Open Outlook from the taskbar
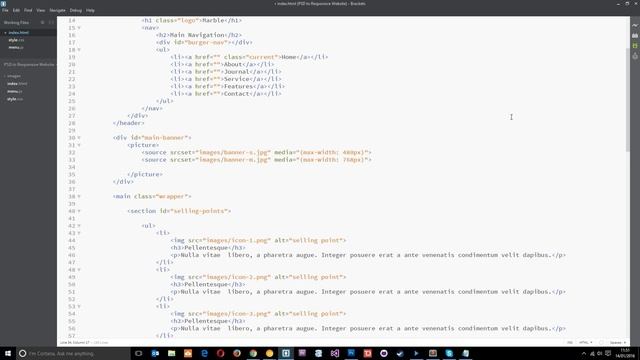 (x=155, y=353)
